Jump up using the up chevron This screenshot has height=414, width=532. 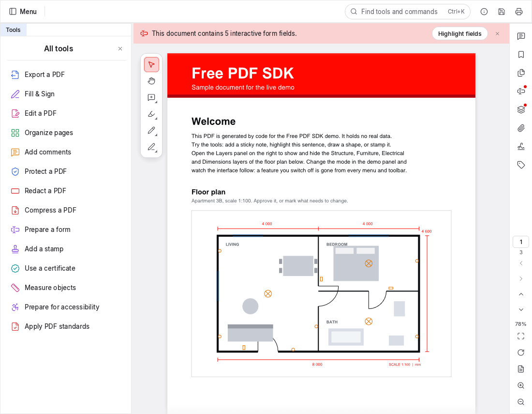click(x=521, y=294)
